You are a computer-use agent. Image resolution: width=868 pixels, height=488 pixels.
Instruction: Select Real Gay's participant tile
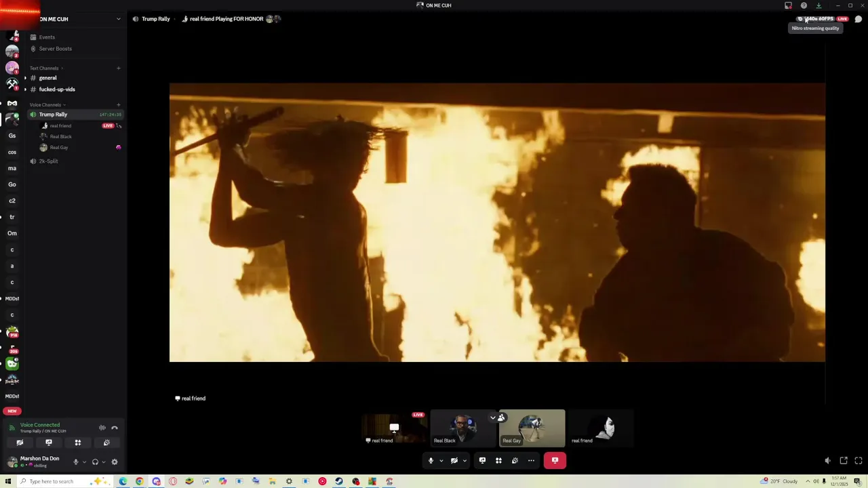(x=532, y=428)
